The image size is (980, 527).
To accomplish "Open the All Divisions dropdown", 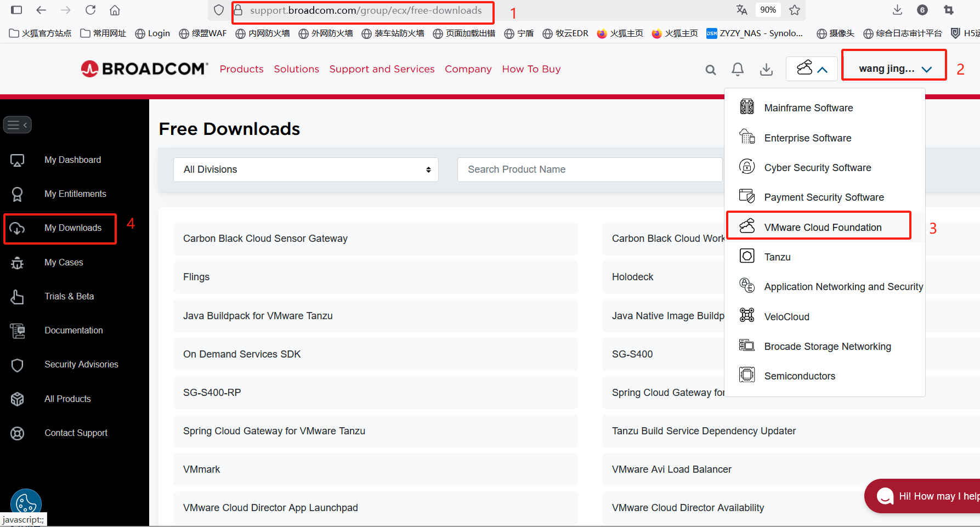I will click(x=306, y=169).
